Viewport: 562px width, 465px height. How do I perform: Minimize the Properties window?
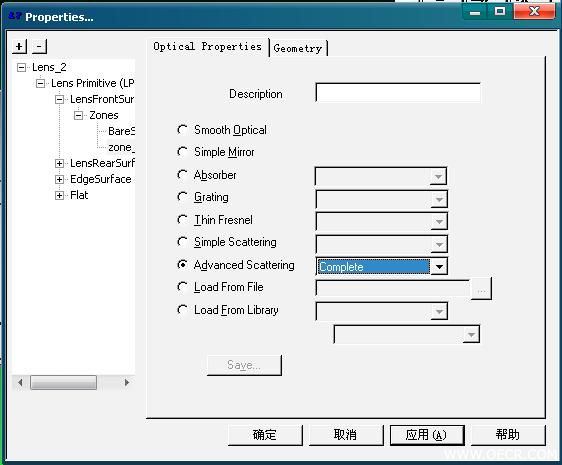(475, 12)
